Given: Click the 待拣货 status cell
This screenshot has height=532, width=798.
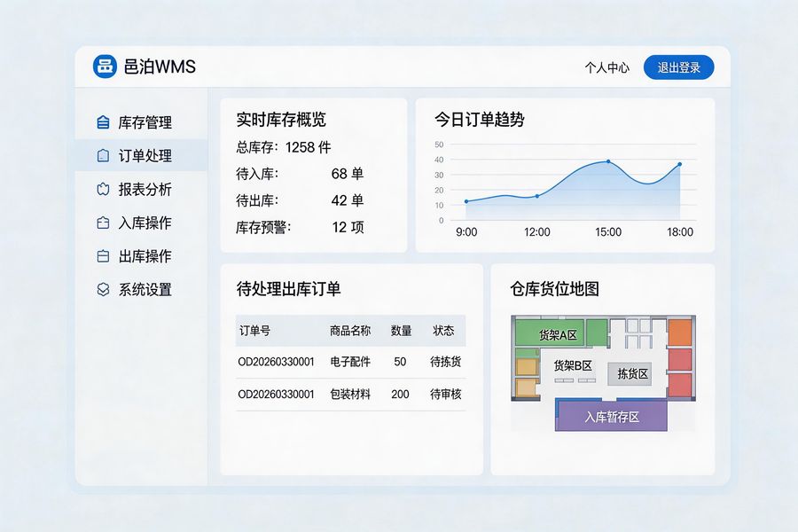Looking at the screenshot, I should point(445,362).
